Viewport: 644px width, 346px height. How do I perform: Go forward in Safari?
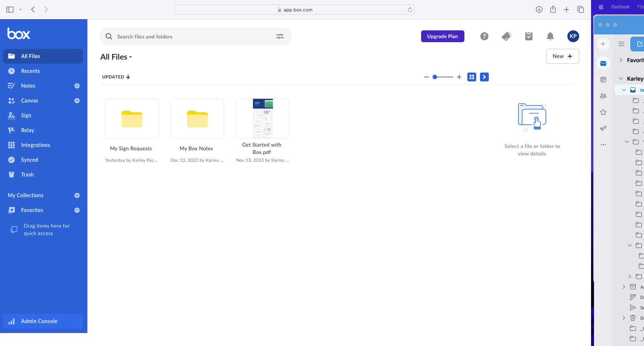coord(46,10)
